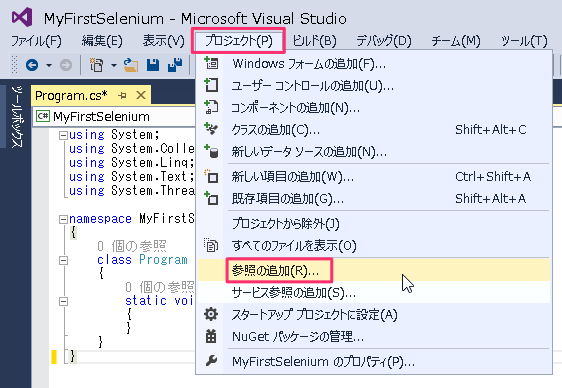Click the Add Component menu icon
562x388 pixels.
211,107
